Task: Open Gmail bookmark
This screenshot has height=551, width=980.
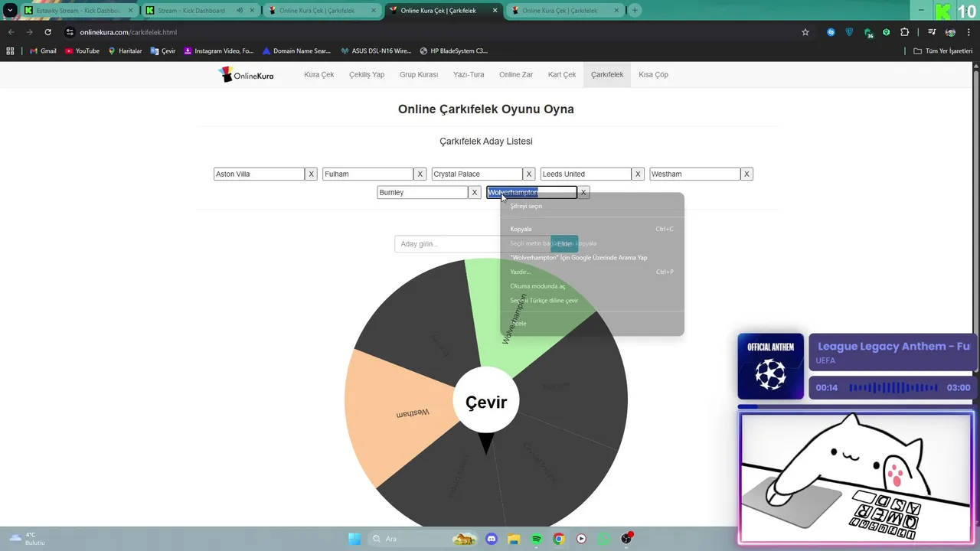Action: coord(43,51)
